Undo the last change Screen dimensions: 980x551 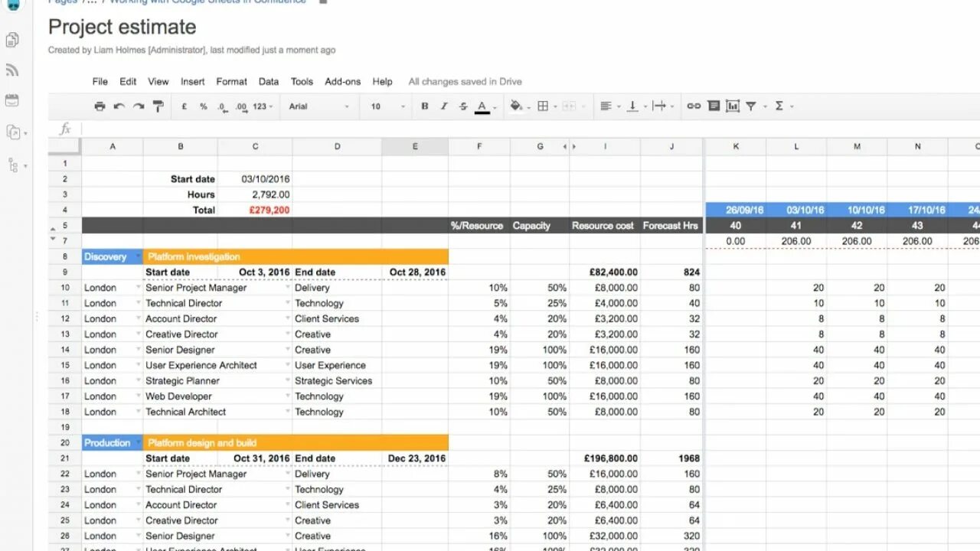pyautogui.click(x=119, y=106)
